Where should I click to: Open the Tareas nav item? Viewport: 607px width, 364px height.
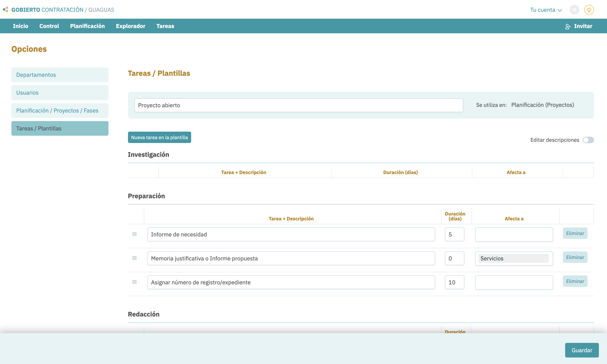click(165, 26)
